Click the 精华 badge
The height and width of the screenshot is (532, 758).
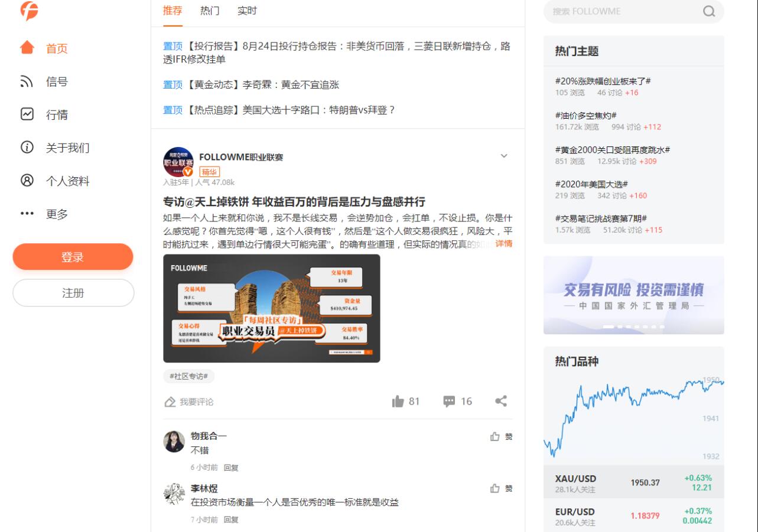[210, 172]
